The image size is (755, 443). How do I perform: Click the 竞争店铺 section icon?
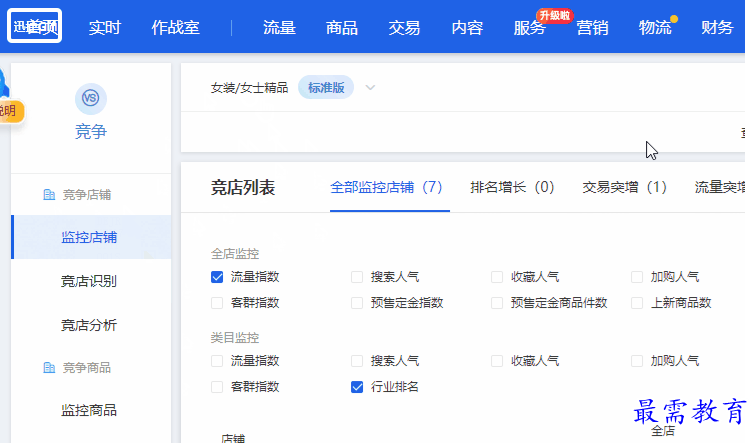tap(49, 195)
